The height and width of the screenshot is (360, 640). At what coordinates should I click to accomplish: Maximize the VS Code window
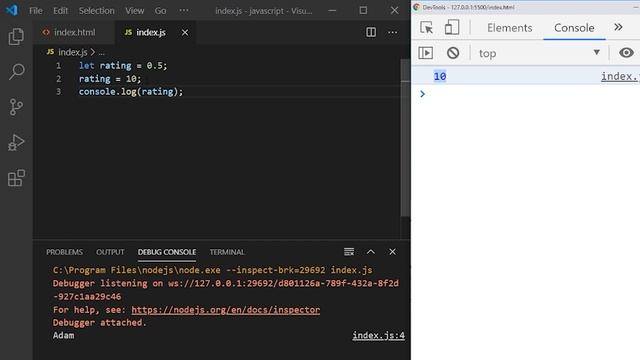363,11
